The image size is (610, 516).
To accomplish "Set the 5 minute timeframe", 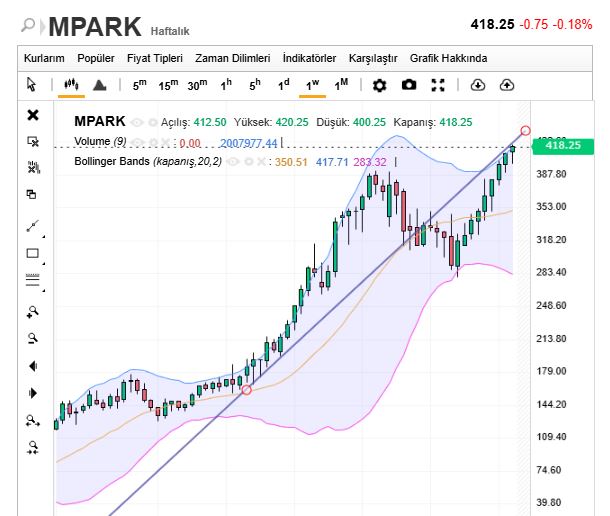I will [x=140, y=84].
